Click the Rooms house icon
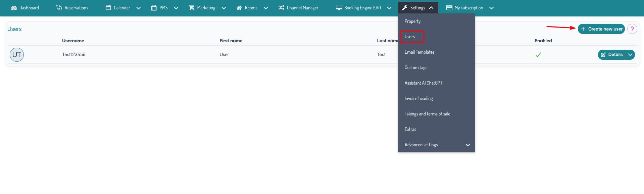644x194 pixels. [x=239, y=8]
